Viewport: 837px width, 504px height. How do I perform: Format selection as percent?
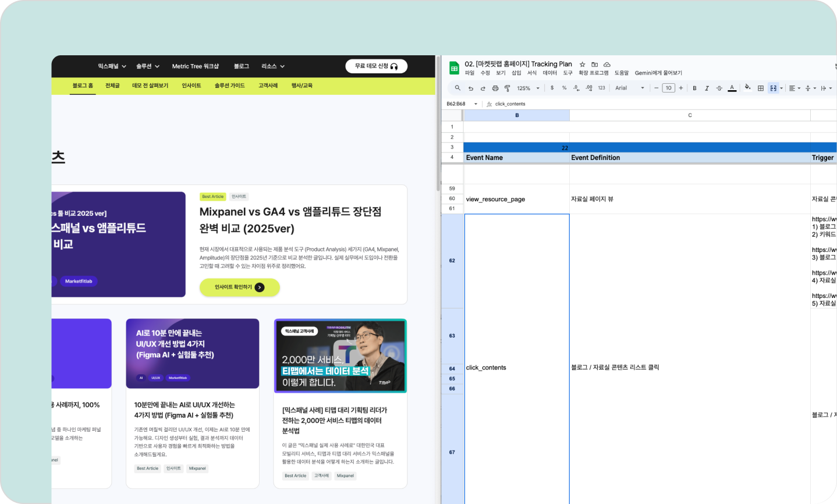(x=564, y=88)
